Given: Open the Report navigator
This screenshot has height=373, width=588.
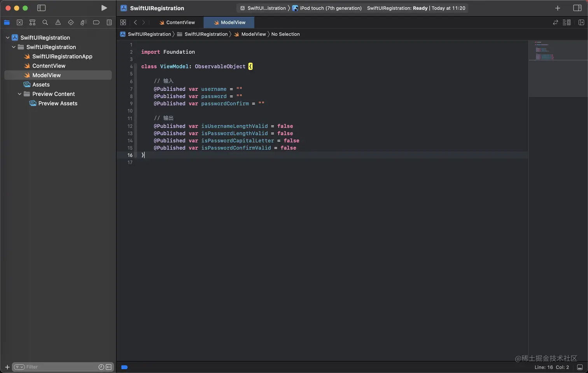Looking at the screenshot, I should [x=109, y=23].
